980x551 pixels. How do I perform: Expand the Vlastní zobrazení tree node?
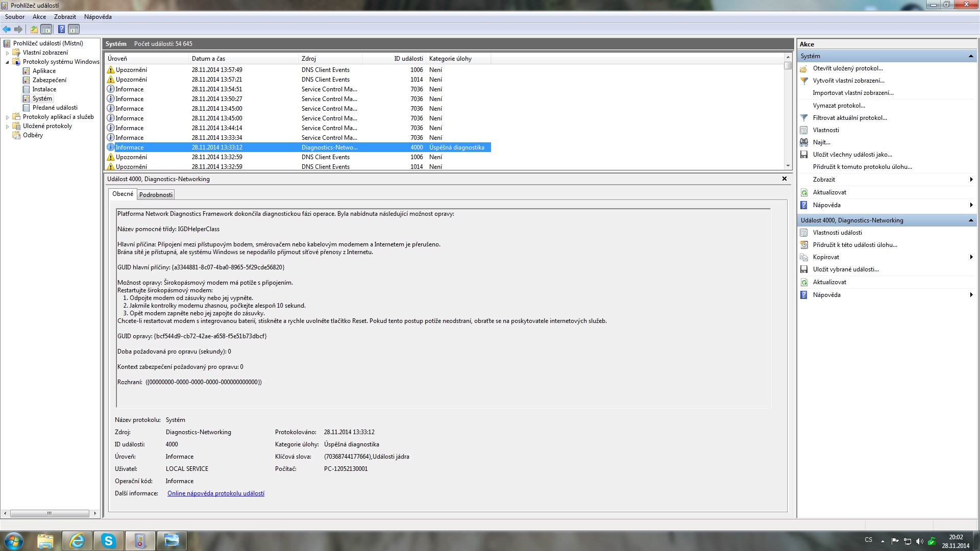point(7,53)
